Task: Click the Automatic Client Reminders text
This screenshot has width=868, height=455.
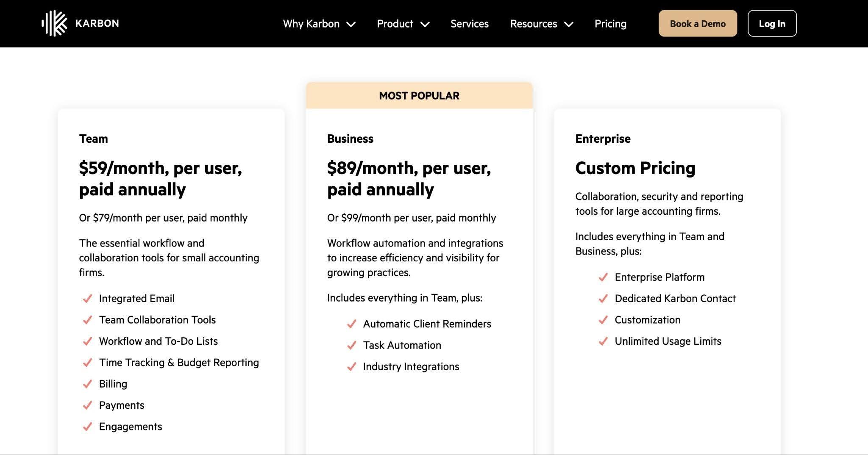Action: coord(427,324)
